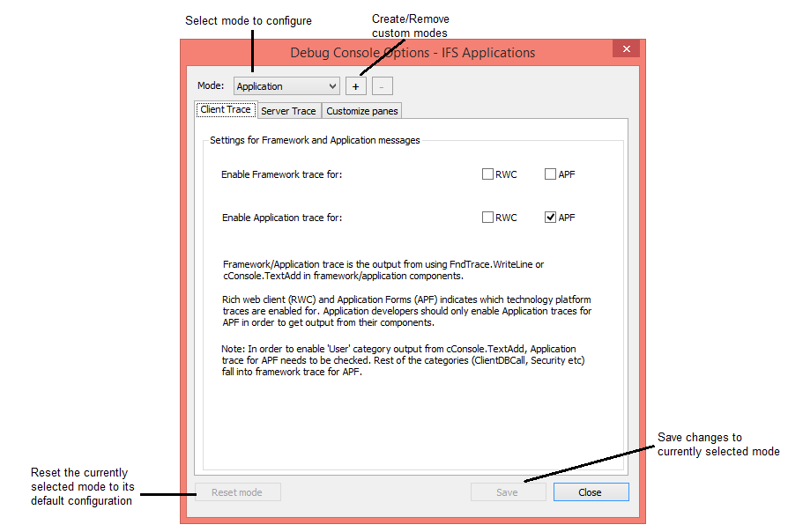
Task: Click the 'Enable Framework trace for:' label
Action: click(x=281, y=174)
